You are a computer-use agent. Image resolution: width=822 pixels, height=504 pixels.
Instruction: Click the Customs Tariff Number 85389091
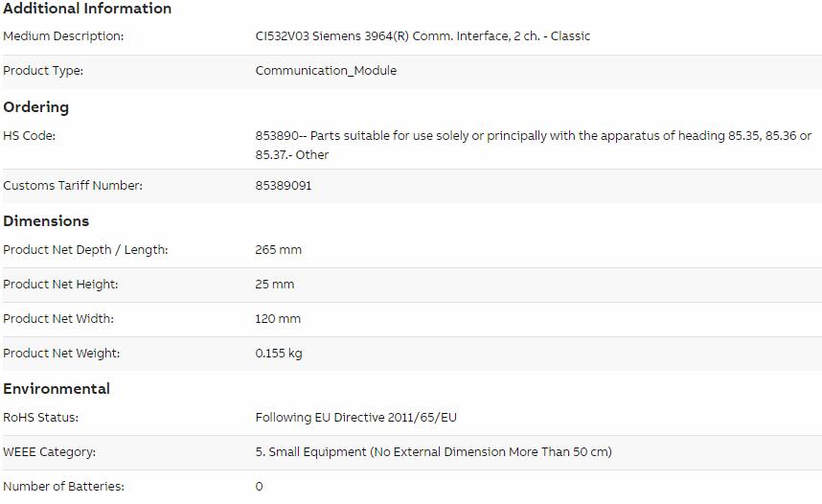point(283,186)
